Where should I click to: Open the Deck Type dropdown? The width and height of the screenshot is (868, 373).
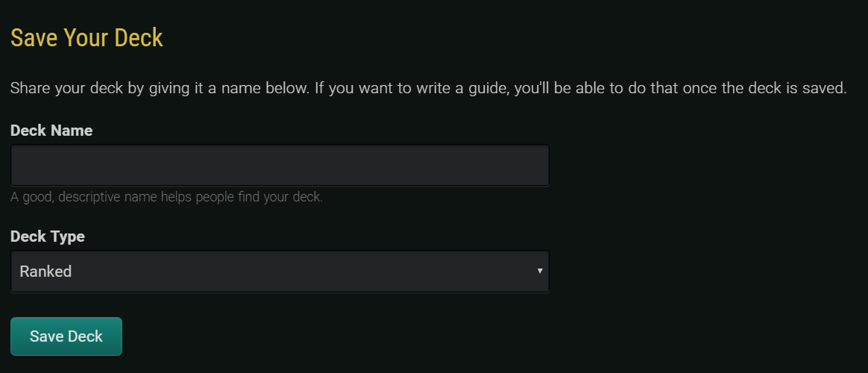tap(280, 271)
